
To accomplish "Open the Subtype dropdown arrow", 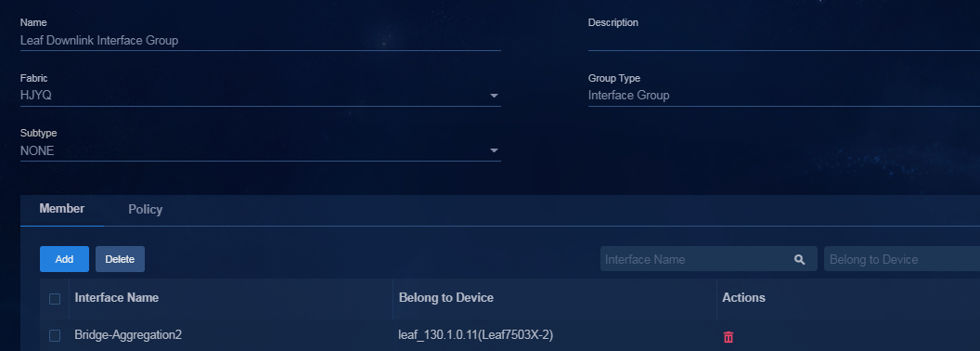I will (494, 150).
